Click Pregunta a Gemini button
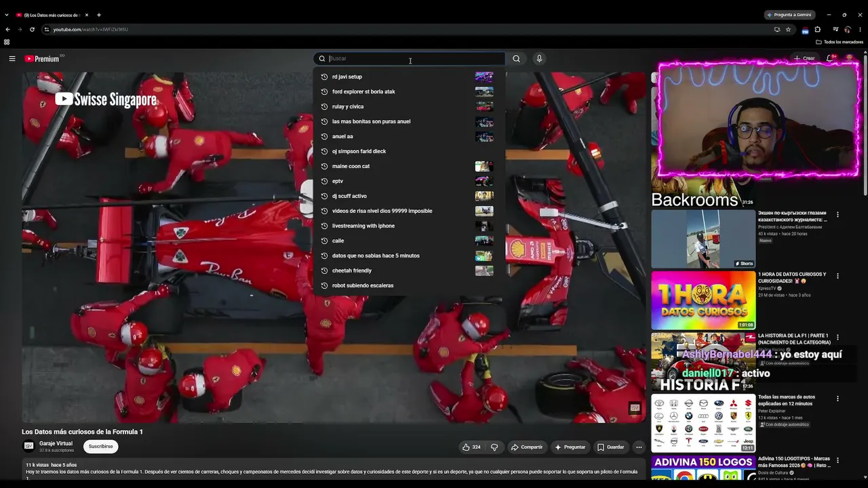This screenshot has height=488, width=868. [790, 14]
